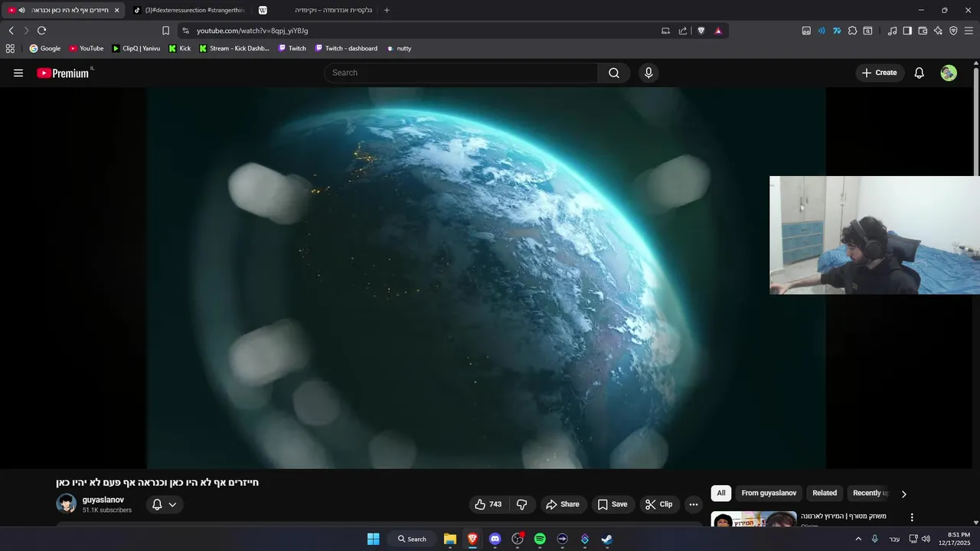Open more actions (three dots) under video

[x=694, y=504]
